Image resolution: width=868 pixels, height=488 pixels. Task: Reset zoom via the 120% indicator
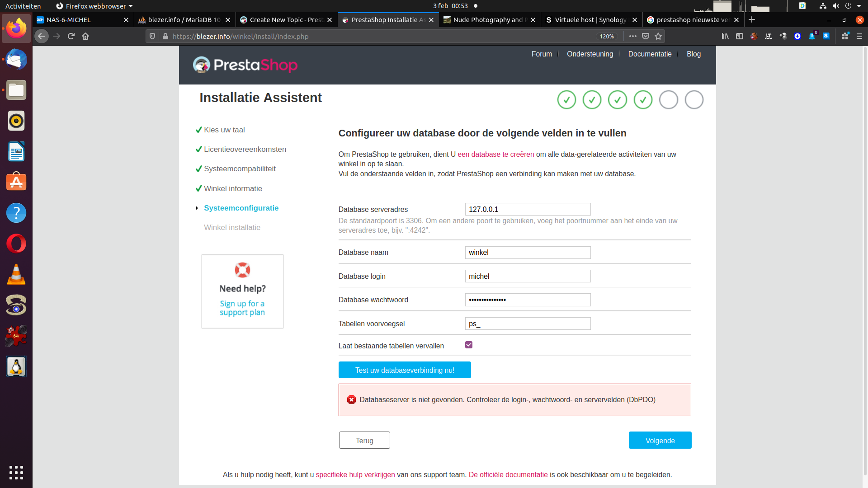[607, 36]
